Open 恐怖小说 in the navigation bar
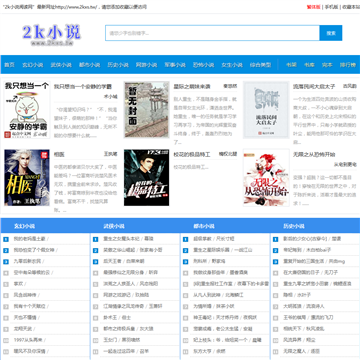The height and width of the screenshot is (360, 360). coord(203,65)
